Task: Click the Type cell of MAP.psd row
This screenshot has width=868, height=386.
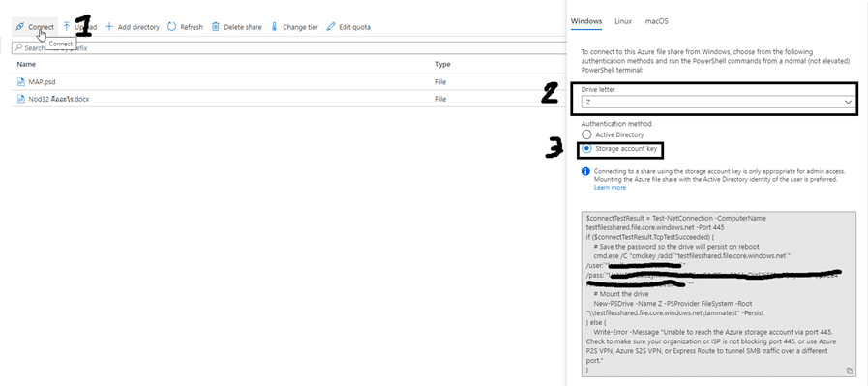Action: point(440,82)
